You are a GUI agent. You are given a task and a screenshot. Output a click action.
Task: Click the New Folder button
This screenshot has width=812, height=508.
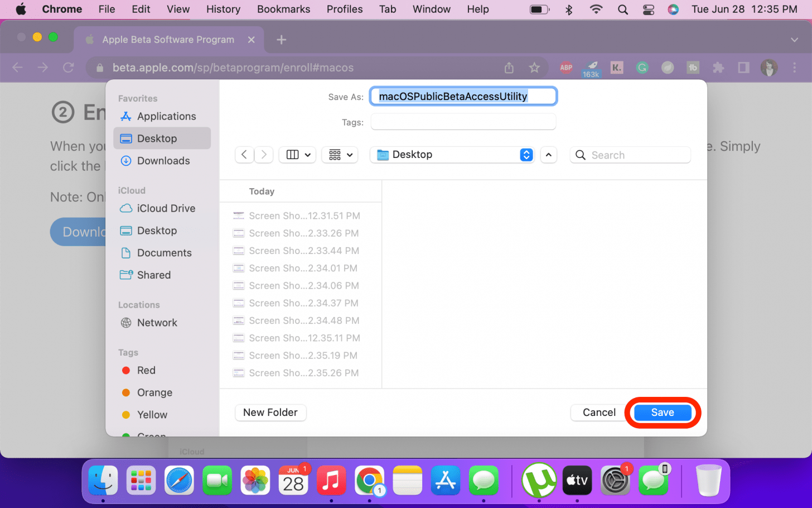pos(270,413)
